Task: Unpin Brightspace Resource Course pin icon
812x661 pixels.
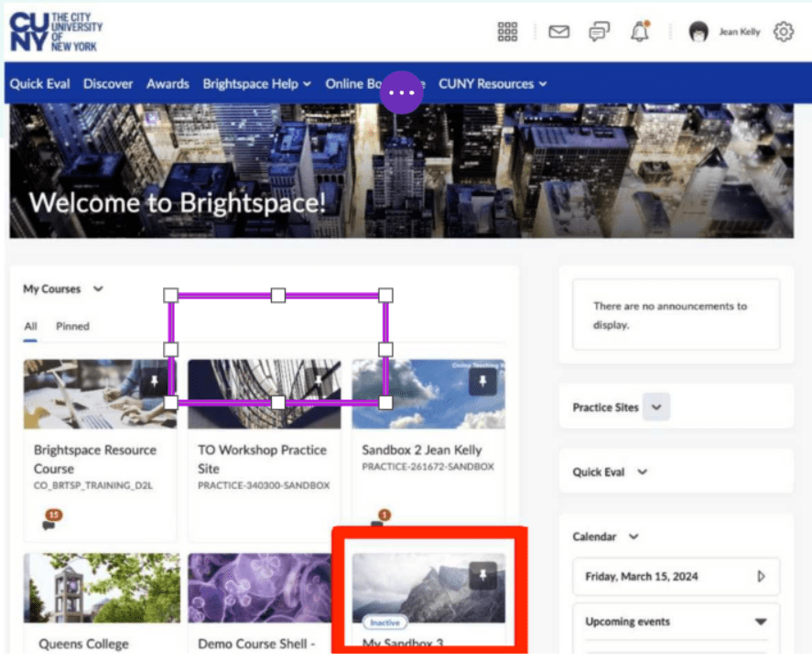Action: (x=154, y=382)
